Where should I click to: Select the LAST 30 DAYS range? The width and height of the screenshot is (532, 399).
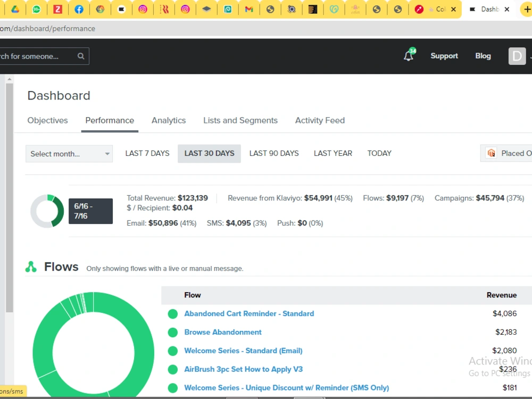pyautogui.click(x=209, y=153)
